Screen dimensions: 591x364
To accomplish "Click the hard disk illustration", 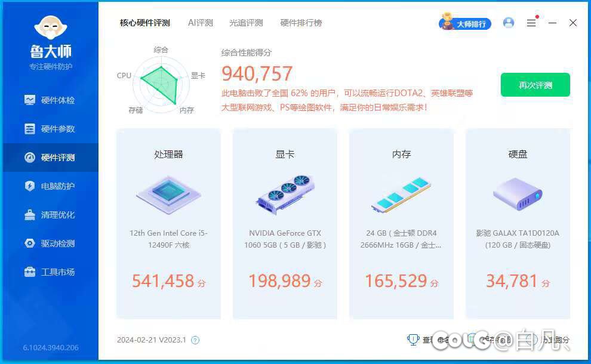I will click(518, 195).
